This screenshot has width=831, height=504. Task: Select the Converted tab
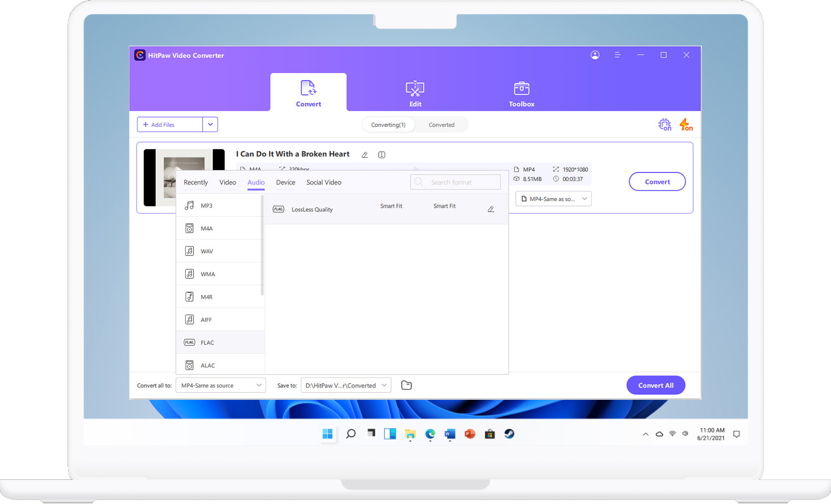click(441, 125)
